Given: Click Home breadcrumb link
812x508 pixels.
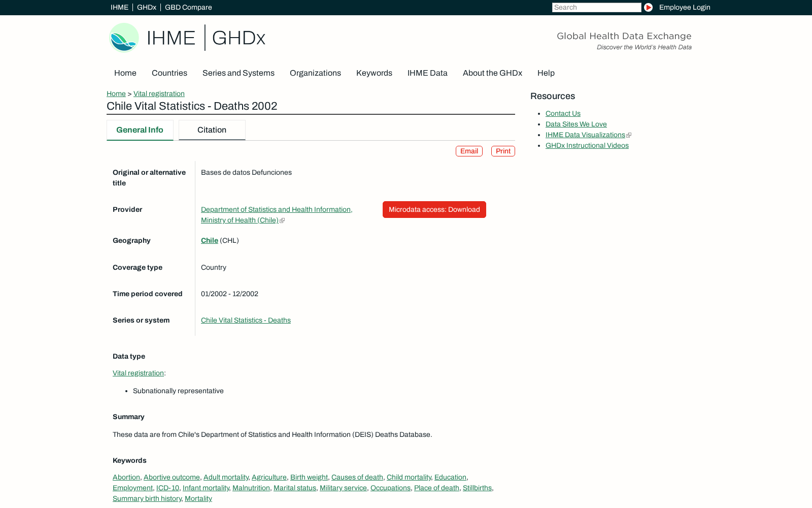Looking at the screenshot, I should click(116, 94).
